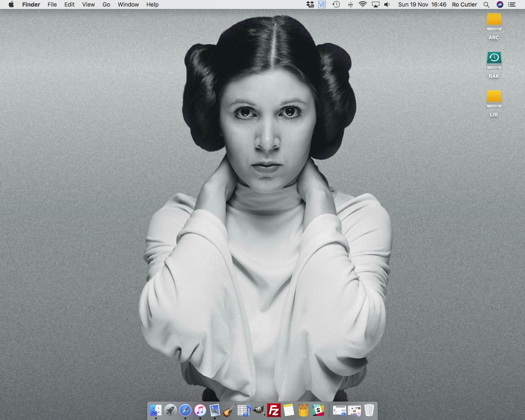Viewport: 525px width, 420px height.
Task: Open Spotlight search magnifier
Action: click(x=486, y=5)
